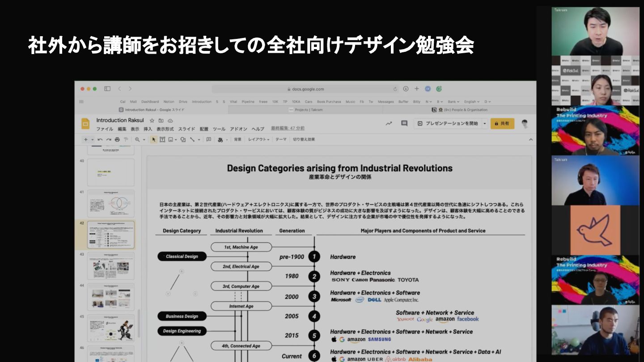Image resolution: width=644 pixels, height=362 pixels.
Task: Click the Google account avatar
Action: [x=525, y=124]
